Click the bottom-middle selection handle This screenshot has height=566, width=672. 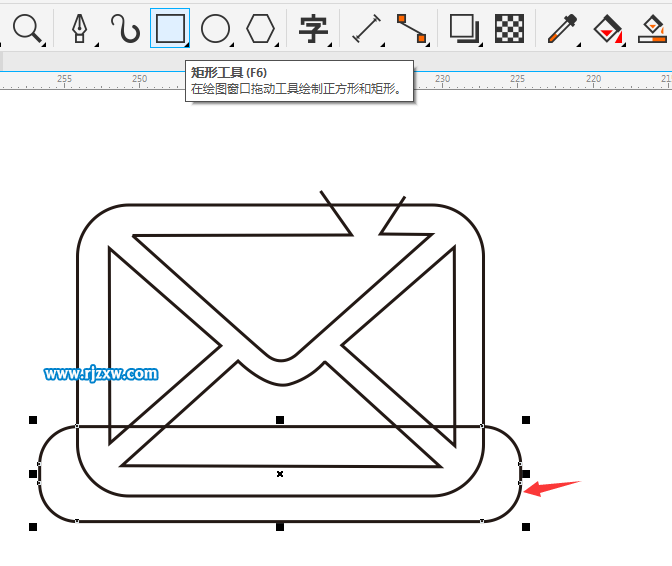click(x=280, y=527)
